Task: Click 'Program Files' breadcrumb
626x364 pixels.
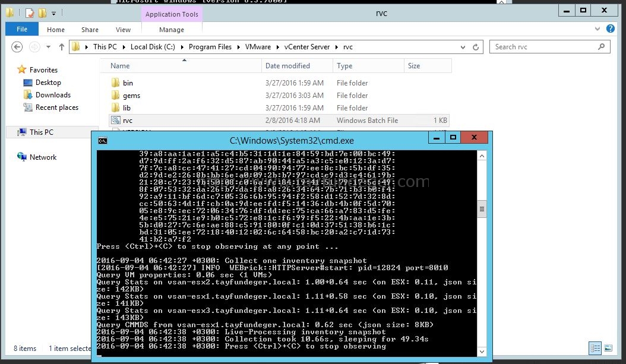Action: [210, 47]
